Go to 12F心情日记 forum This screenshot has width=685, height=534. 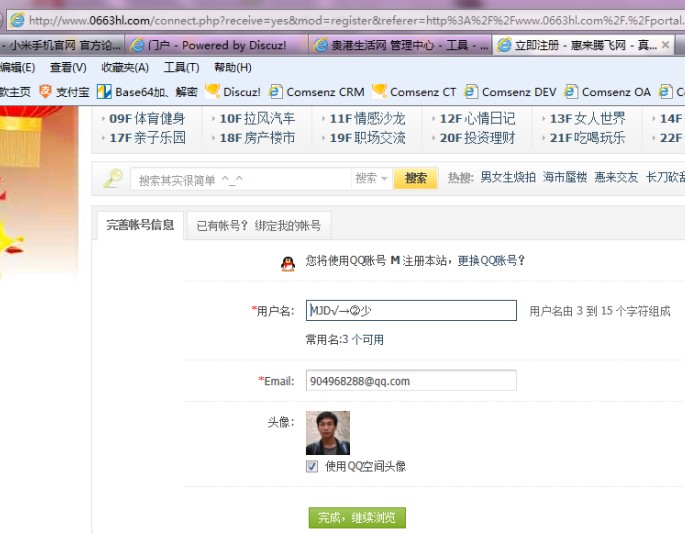click(477, 118)
